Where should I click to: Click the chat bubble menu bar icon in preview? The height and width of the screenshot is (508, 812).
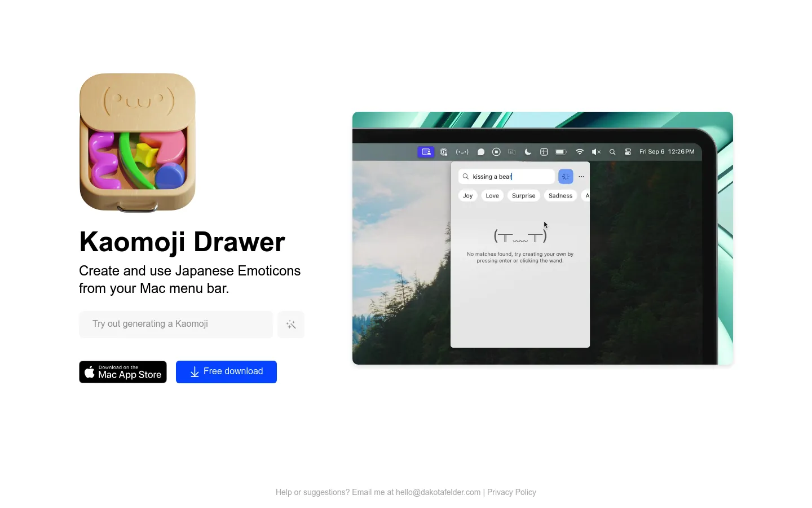(481, 152)
